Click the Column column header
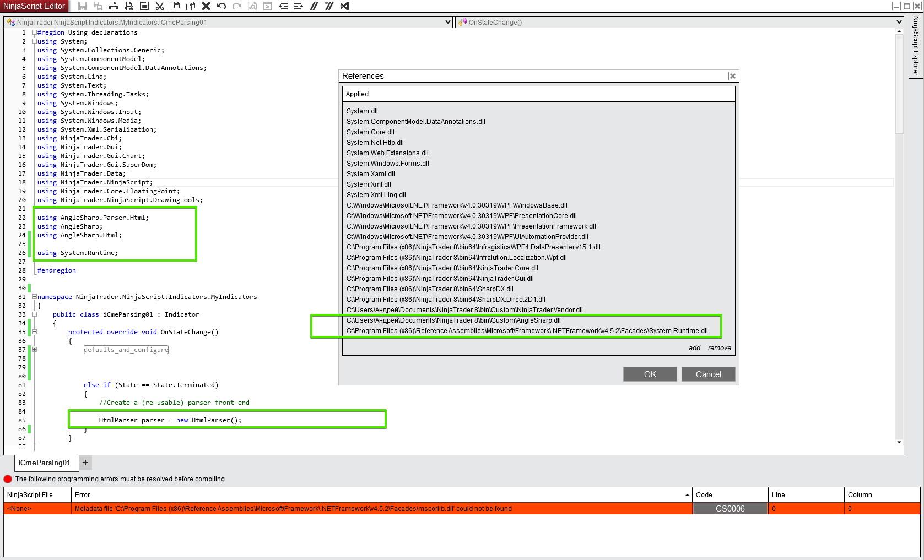 pyautogui.click(x=882, y=495)
